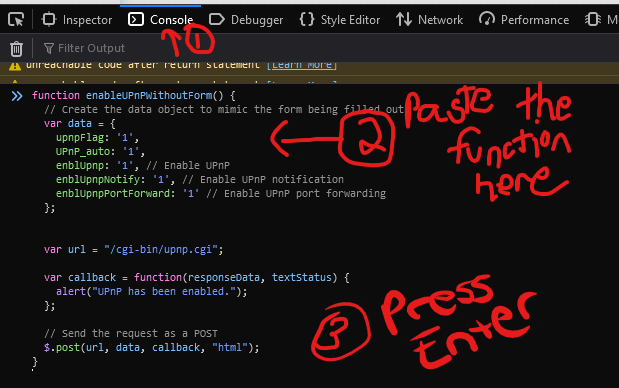
Task: Click the Performance gauge icon
Action: coord(487,19)
